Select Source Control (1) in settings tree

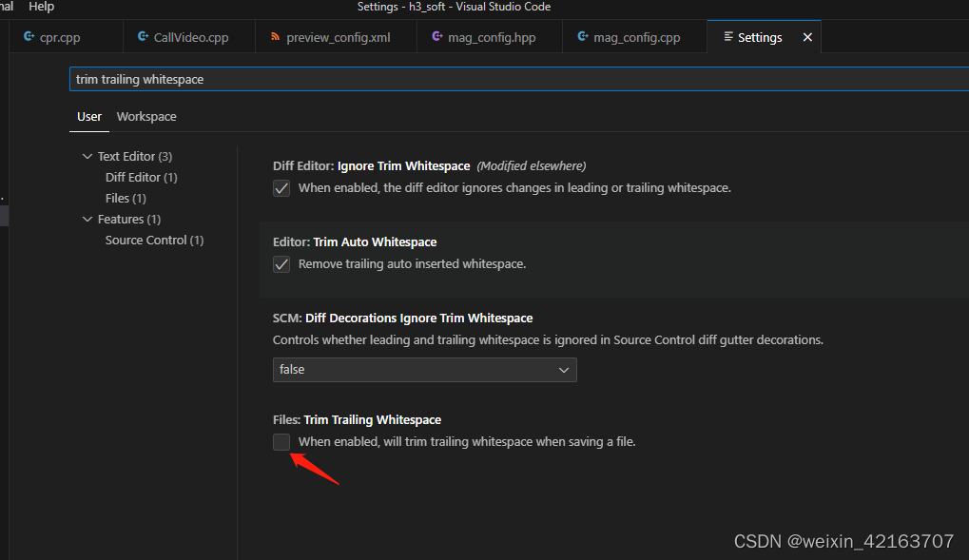click(x=154, y=240)
